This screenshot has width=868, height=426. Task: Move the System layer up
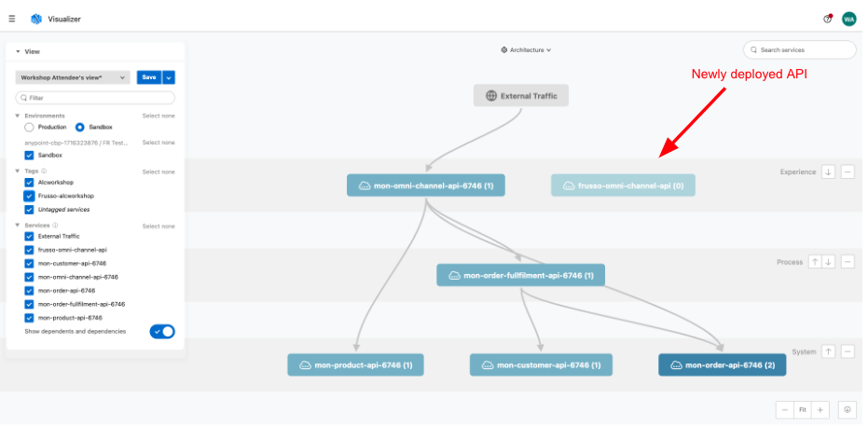828,351
